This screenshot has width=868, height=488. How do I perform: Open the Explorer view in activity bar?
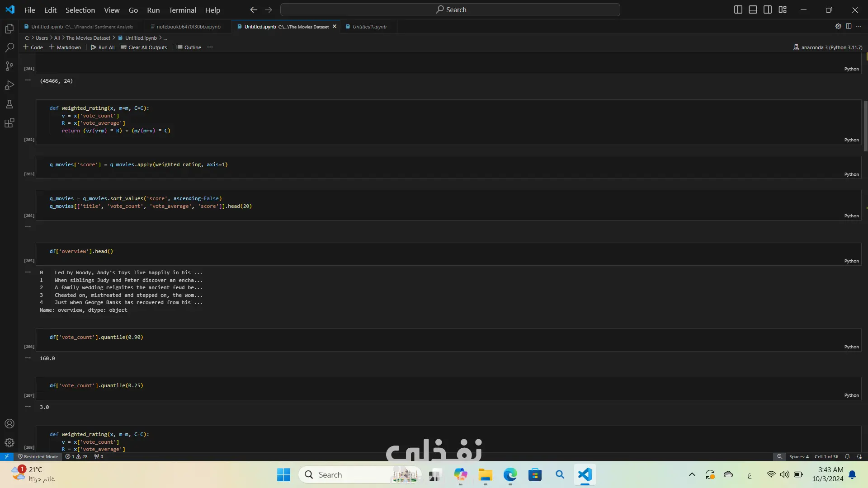coord(9,29)
